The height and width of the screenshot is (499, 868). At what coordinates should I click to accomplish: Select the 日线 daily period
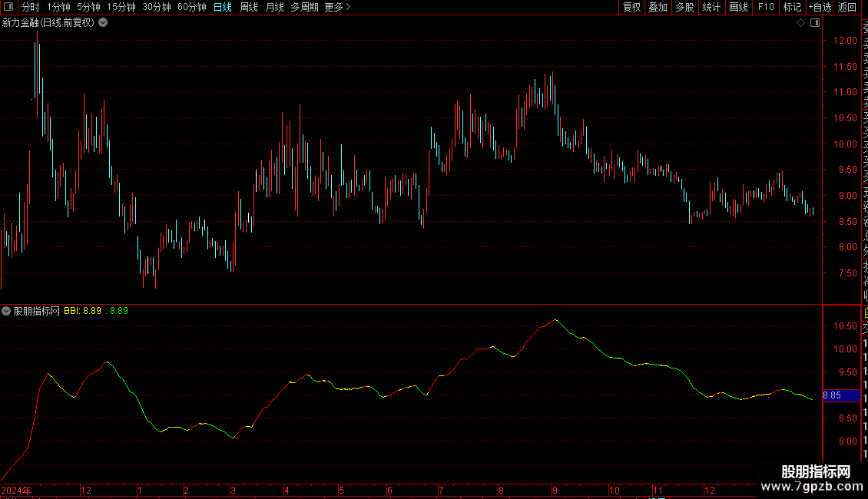[x=223, y=7]
